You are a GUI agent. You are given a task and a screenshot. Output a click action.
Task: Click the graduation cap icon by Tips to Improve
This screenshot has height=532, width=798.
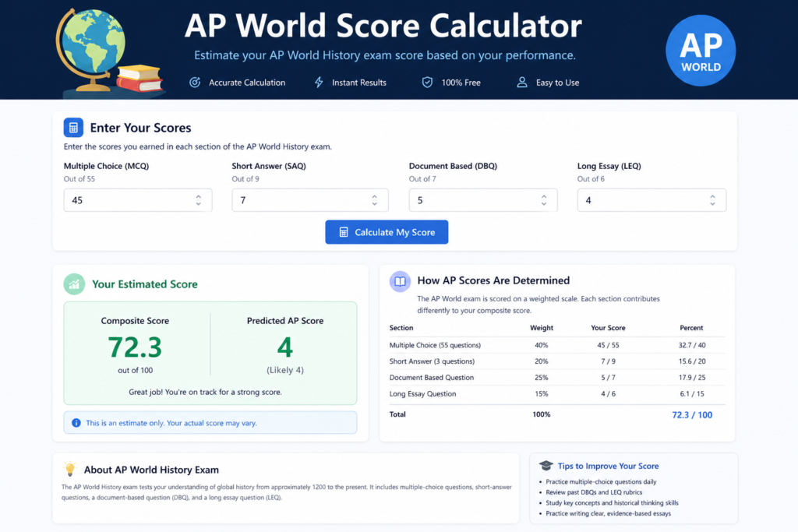[x=546, y=466]
